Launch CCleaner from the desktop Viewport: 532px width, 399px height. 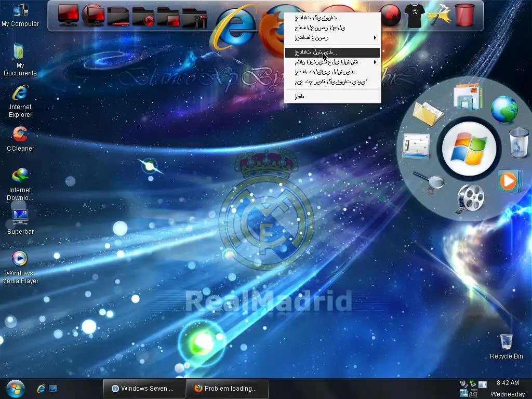(20, 139)
